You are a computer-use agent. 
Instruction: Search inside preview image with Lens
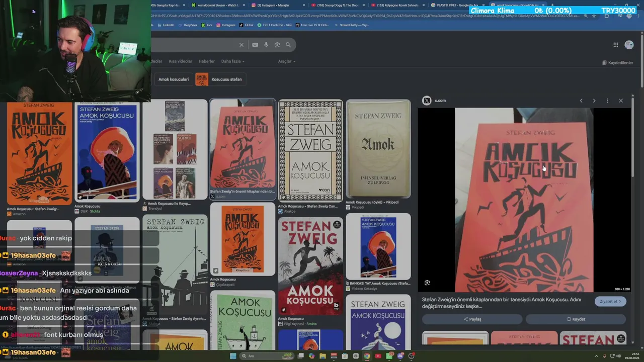click(x=427, y=283)
